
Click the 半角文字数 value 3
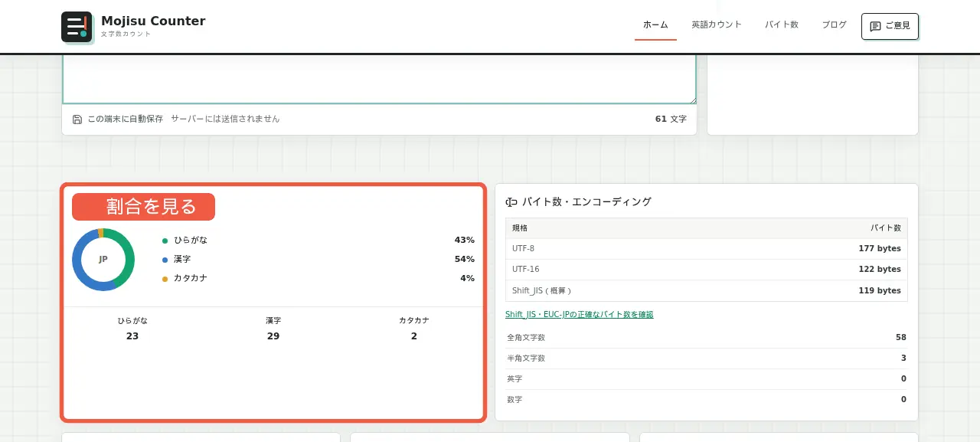coord(903,359)
